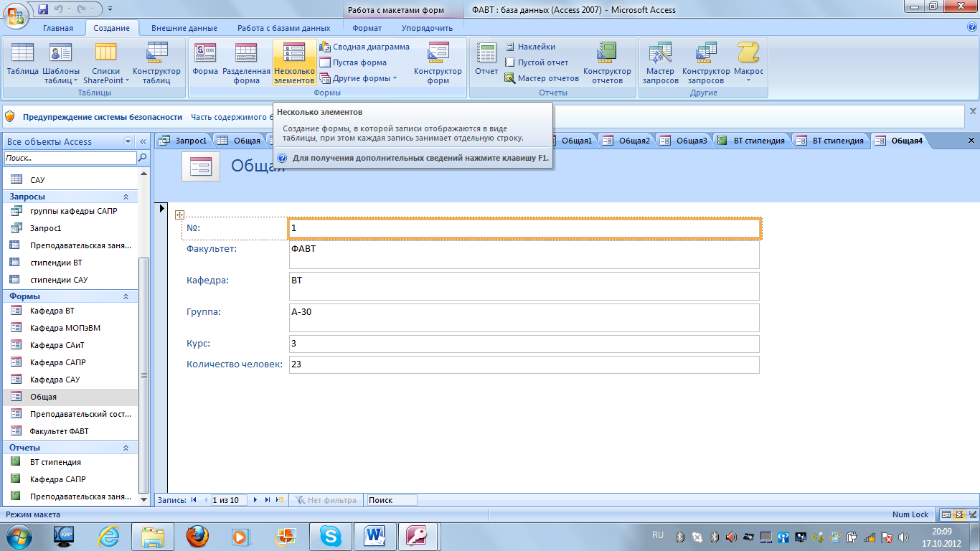Screen dimensions: 980x551
Task: Open the Упорядочить ribbon tab
Action: [x=428, y=28]
